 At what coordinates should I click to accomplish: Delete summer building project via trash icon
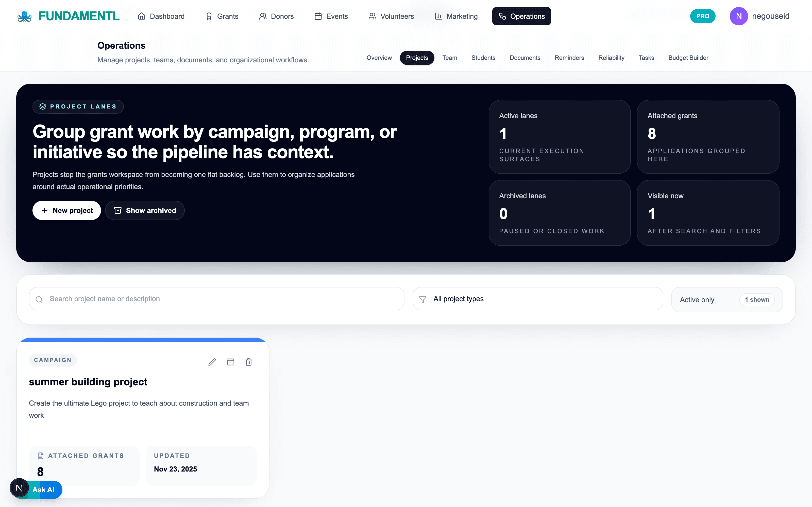coord(249,362)
